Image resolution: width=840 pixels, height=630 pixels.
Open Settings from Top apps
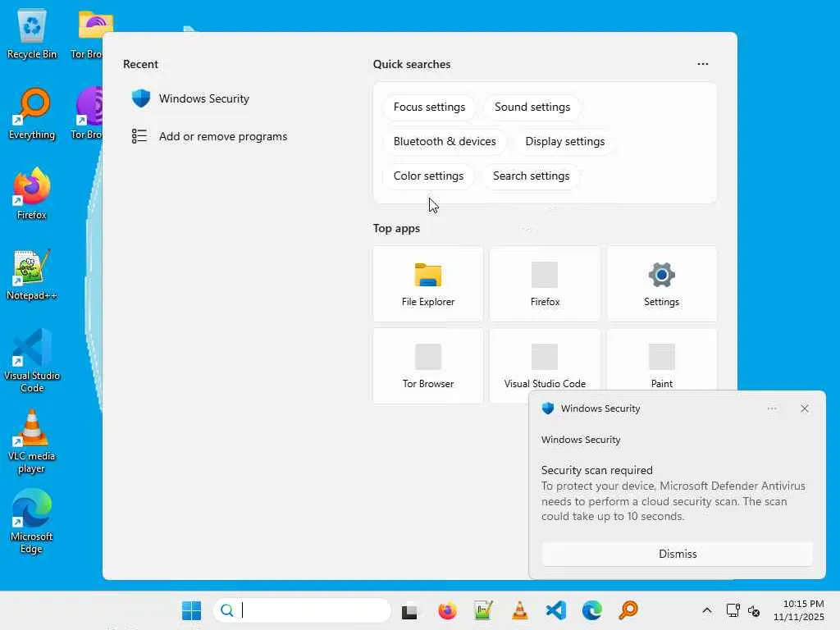coord(662,284)
